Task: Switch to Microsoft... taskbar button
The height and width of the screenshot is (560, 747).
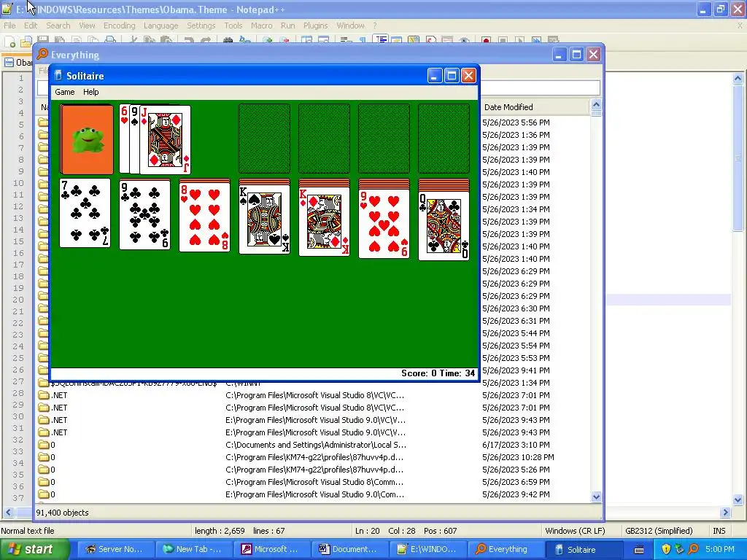Action: pyautogui.click(x=273, y=550)
